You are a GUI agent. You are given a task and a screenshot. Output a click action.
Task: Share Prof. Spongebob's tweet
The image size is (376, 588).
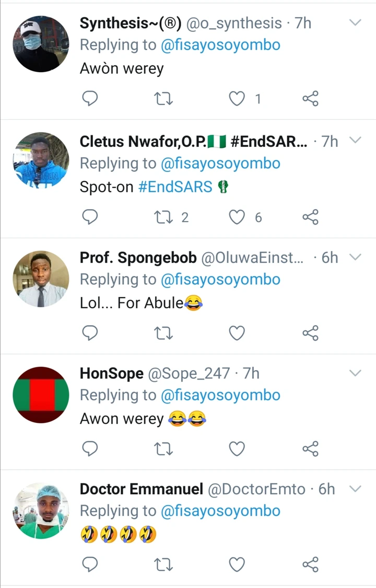coord(310,333)
